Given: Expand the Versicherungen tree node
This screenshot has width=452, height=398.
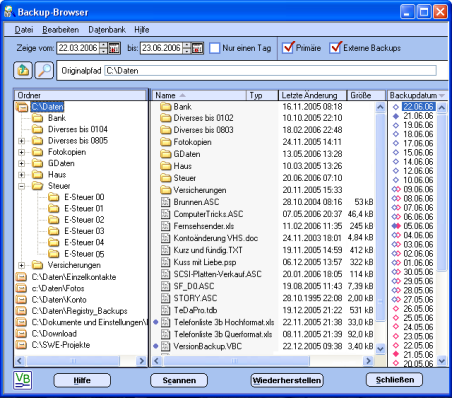Looking at the screenshot, I should 22,265.
